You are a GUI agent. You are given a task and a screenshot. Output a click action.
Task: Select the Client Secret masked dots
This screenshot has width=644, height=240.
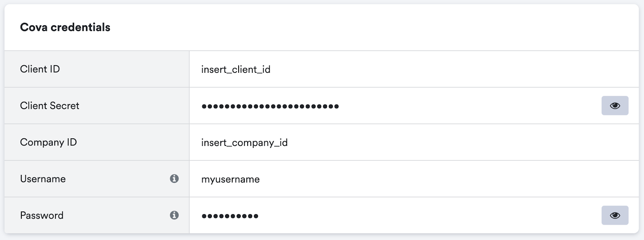coord(270,105)
